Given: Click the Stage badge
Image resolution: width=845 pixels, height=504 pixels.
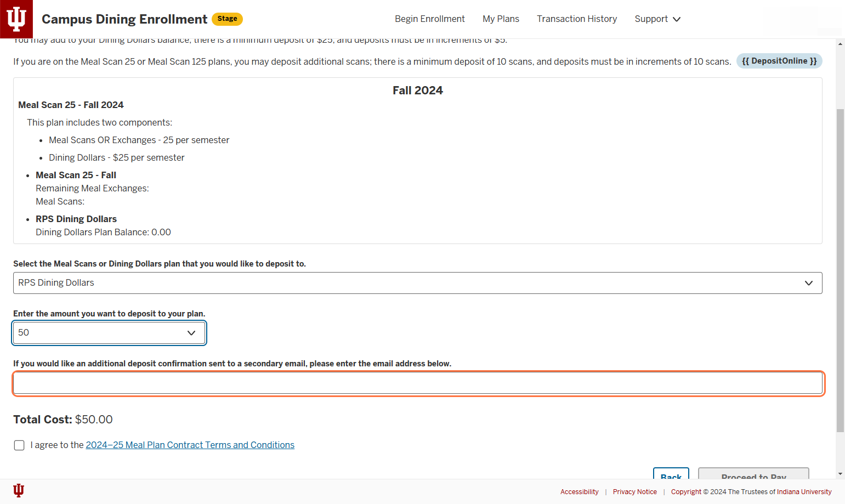Looking at the screenshot, I should tap(227, 19).
